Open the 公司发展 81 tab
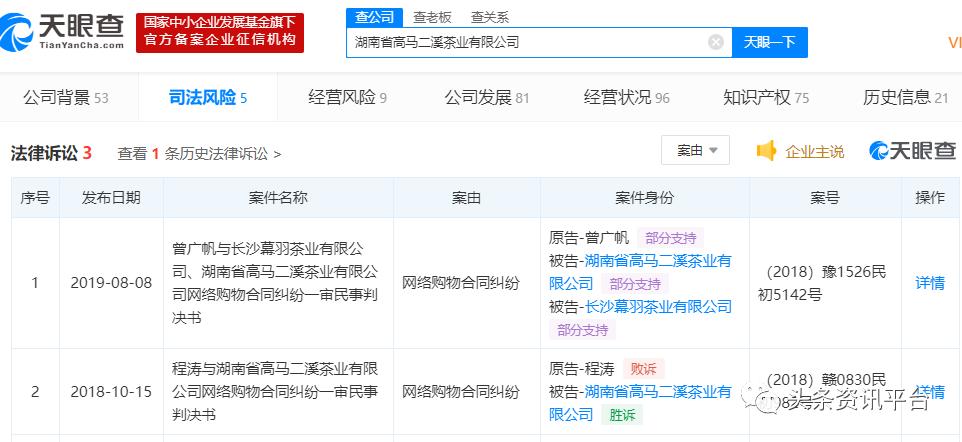 tap(487, 98)
